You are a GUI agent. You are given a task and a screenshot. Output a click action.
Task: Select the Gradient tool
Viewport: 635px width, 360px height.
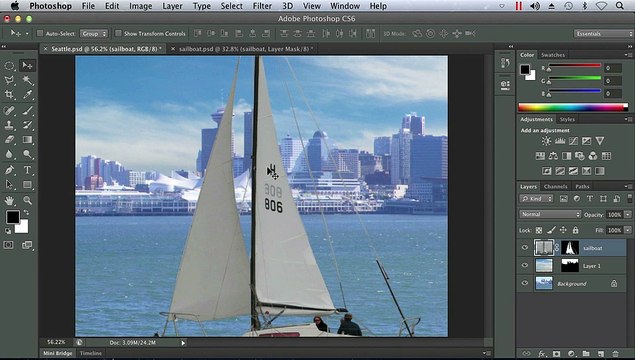[27, 140]
